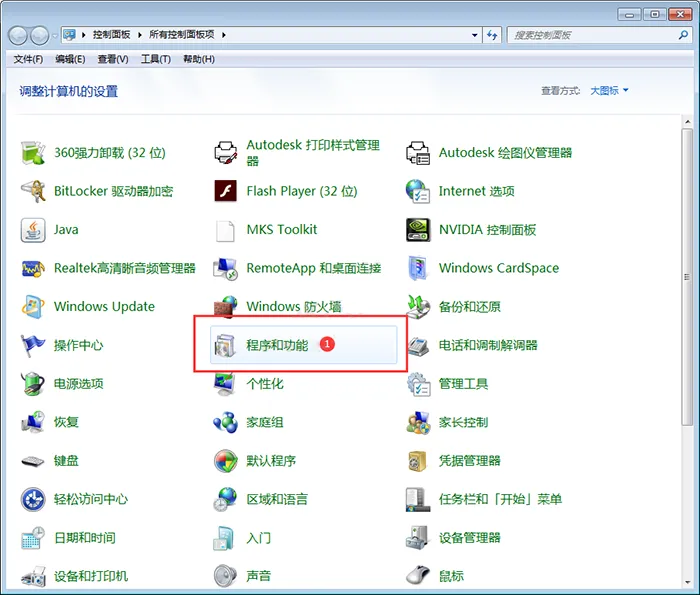Open the 设备管理器 icon
The image size is (700, 595).
coord(418,538)
